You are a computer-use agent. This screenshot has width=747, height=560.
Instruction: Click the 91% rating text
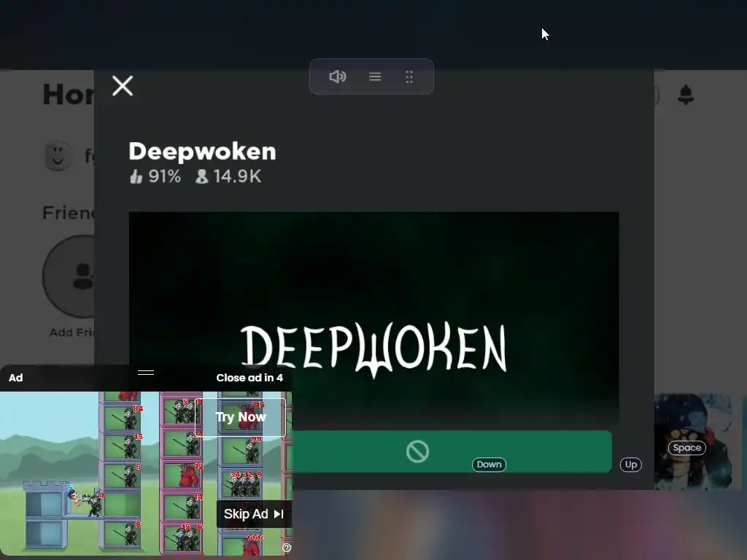point(164,176)
